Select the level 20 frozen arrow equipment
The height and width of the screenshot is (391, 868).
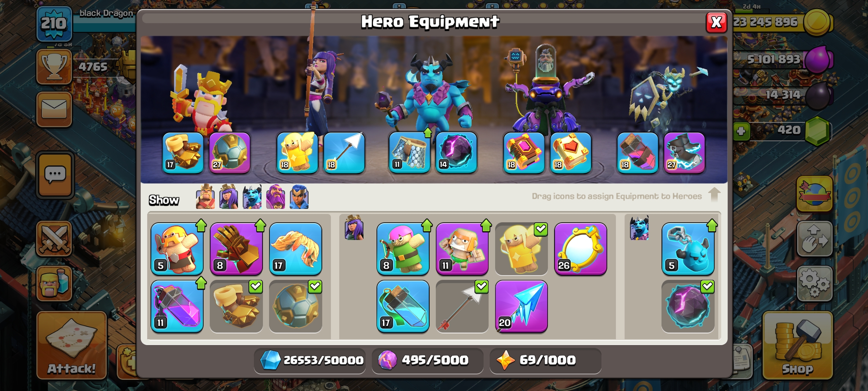pos(521,306)
